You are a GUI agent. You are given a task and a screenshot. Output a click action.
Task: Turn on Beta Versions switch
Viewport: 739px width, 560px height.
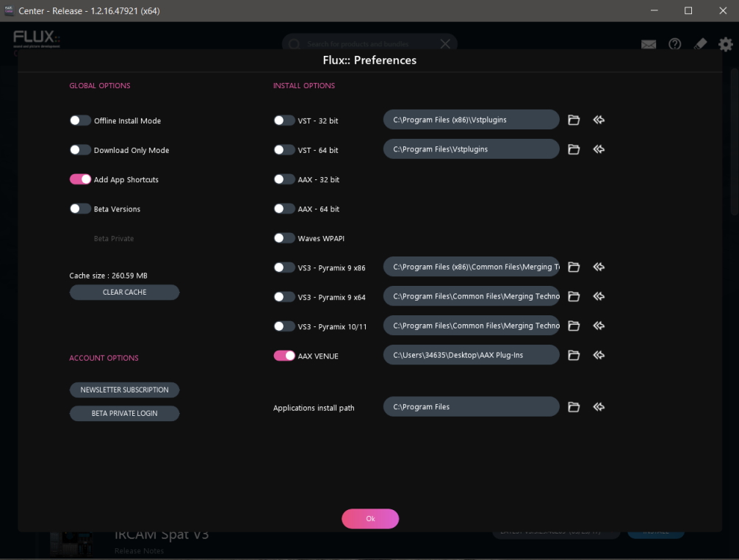click(80, 209)
